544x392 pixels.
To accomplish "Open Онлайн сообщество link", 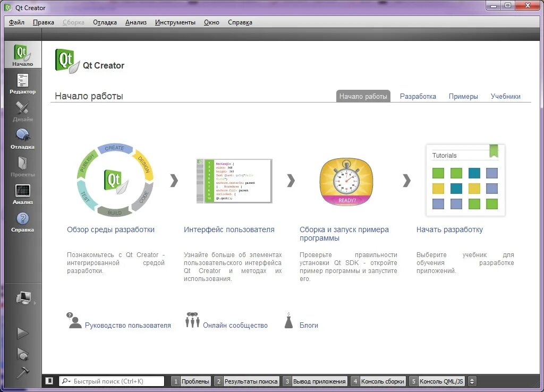I will pos(235,326).
